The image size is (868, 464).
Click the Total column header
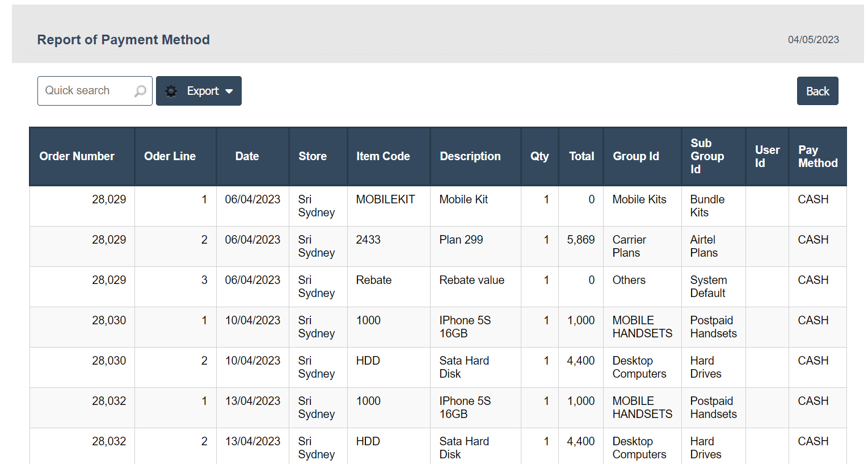(582, 156)
